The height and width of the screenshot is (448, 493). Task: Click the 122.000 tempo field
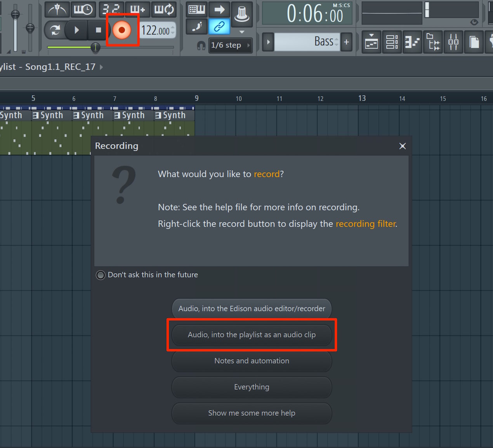155,30
